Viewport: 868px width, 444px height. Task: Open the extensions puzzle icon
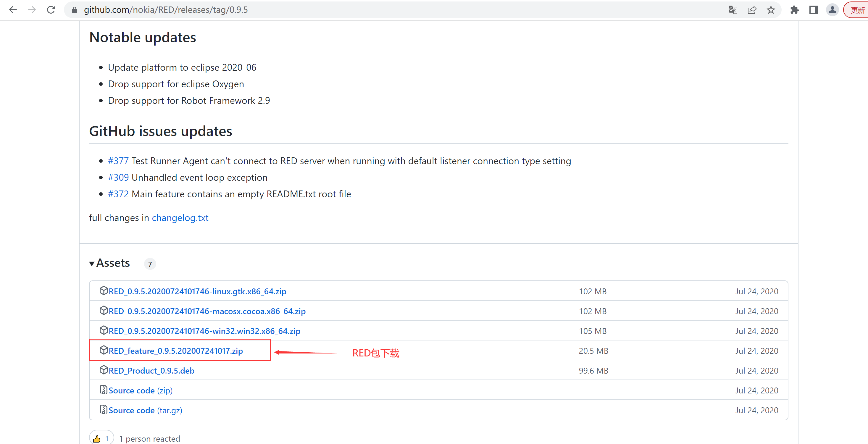(795, 10)
